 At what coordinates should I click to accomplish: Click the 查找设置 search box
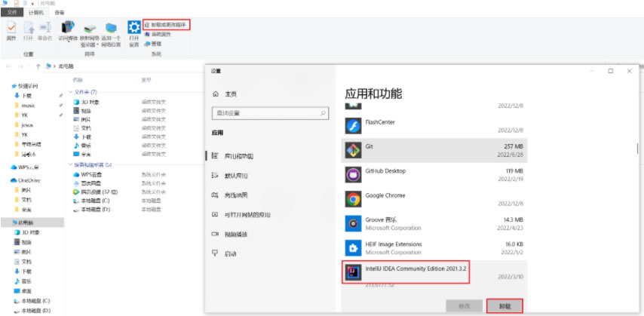pos(270,113)
